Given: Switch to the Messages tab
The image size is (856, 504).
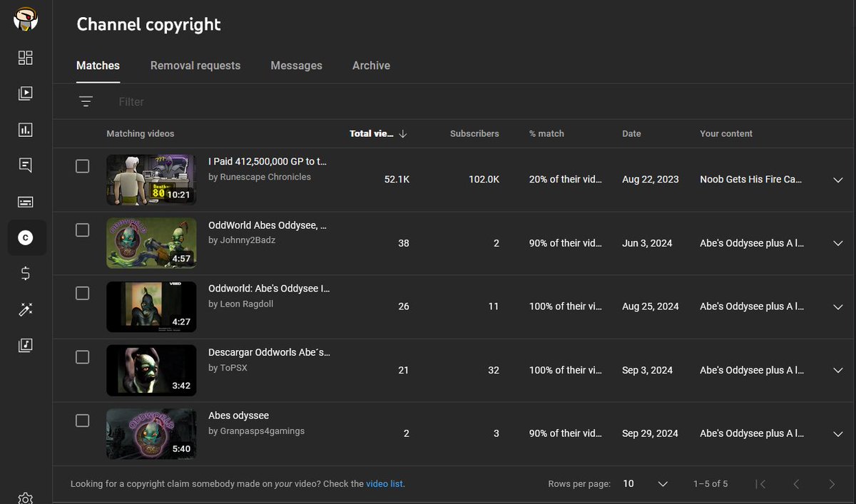Looking at the screenshot, I should [x=296, y=66].
